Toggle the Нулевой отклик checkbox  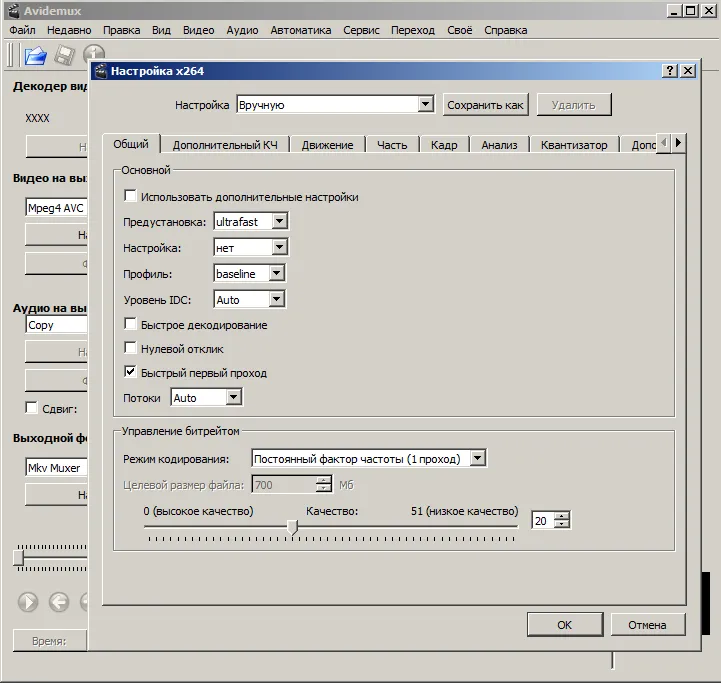click(x=131, y=348)
